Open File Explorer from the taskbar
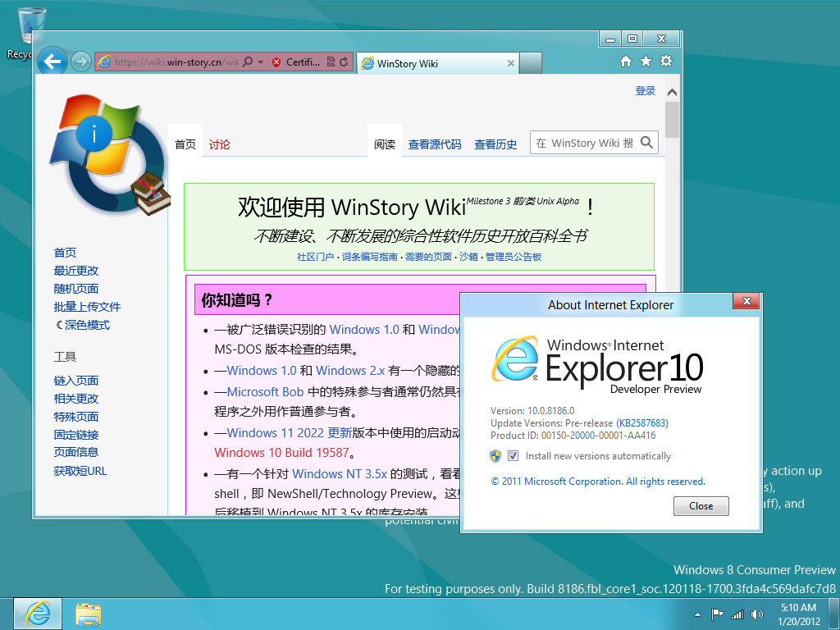The height and width of the screenshot is (630, 840). click(89, 614)
